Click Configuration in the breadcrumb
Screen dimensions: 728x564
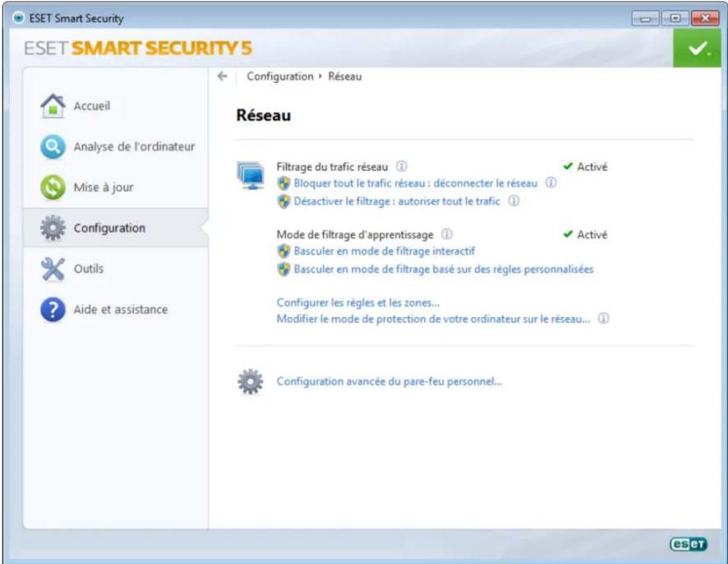280,76
